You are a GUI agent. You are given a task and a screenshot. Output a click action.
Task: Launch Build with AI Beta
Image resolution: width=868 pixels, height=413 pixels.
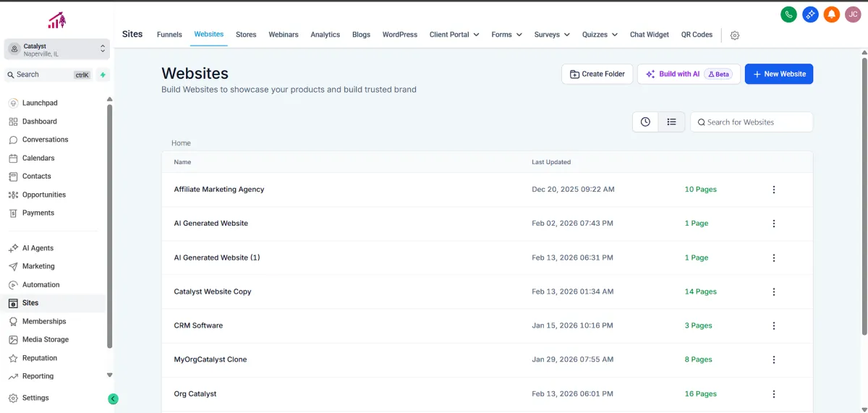688,74
